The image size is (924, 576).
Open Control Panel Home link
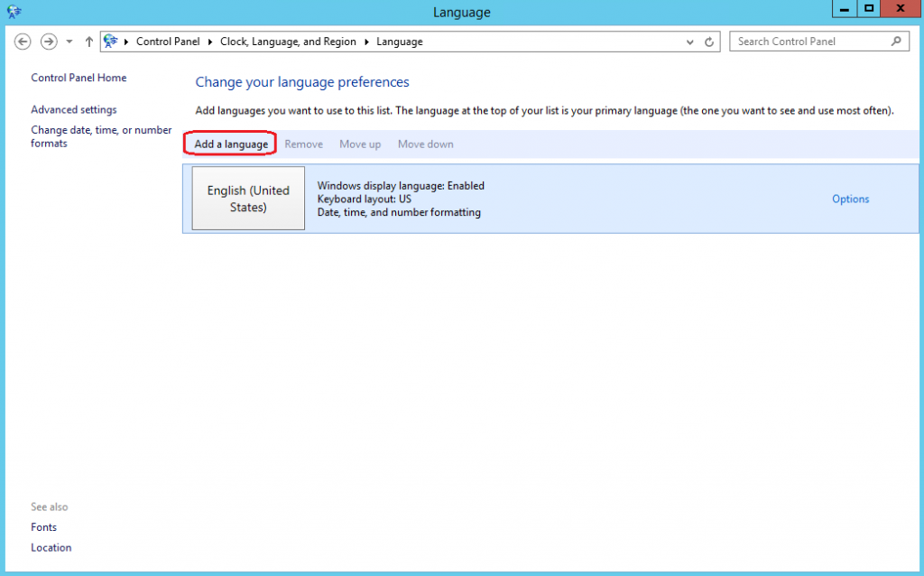point(79,78)
